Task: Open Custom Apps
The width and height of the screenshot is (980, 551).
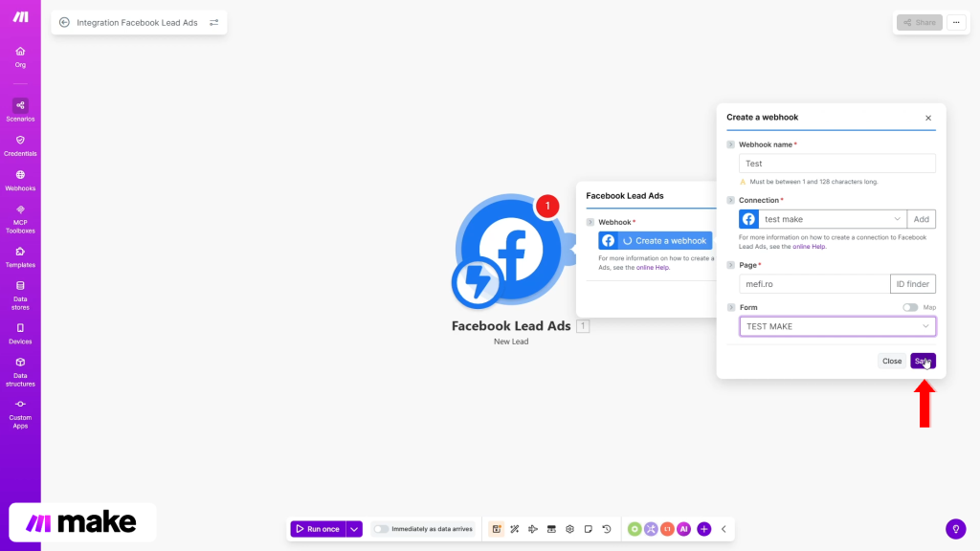Action: 20,414
